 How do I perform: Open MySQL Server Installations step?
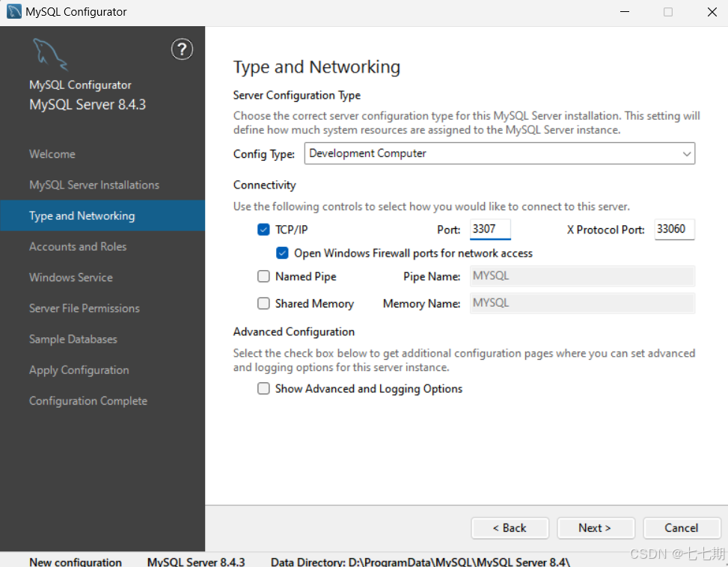(x=94, y=185)
